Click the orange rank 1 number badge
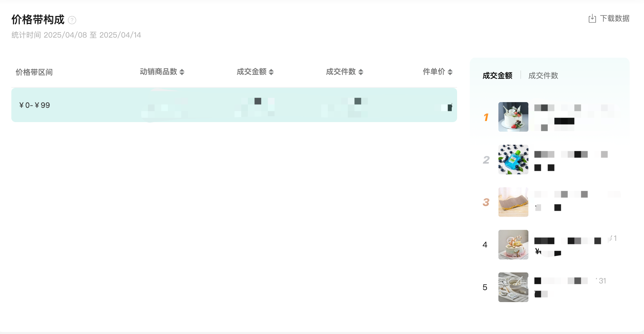644x334 pixels. click(x=486, y=117)
